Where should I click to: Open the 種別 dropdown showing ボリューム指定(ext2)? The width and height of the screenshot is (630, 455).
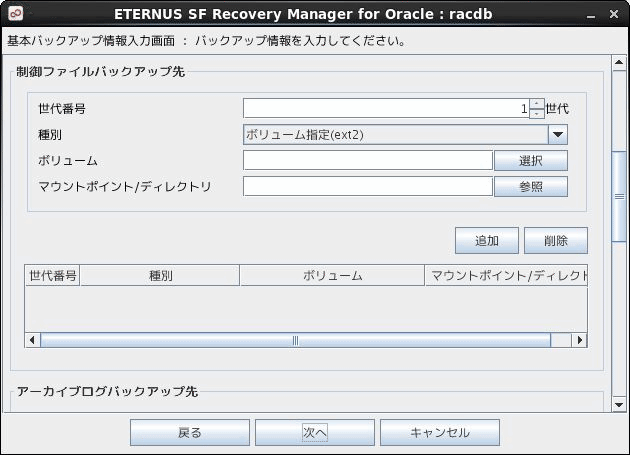[405, 135]
